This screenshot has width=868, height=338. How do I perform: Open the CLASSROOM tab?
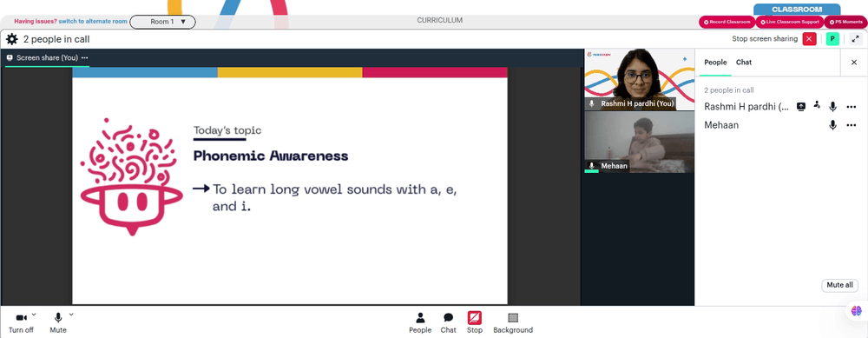(x=797, y=10)
